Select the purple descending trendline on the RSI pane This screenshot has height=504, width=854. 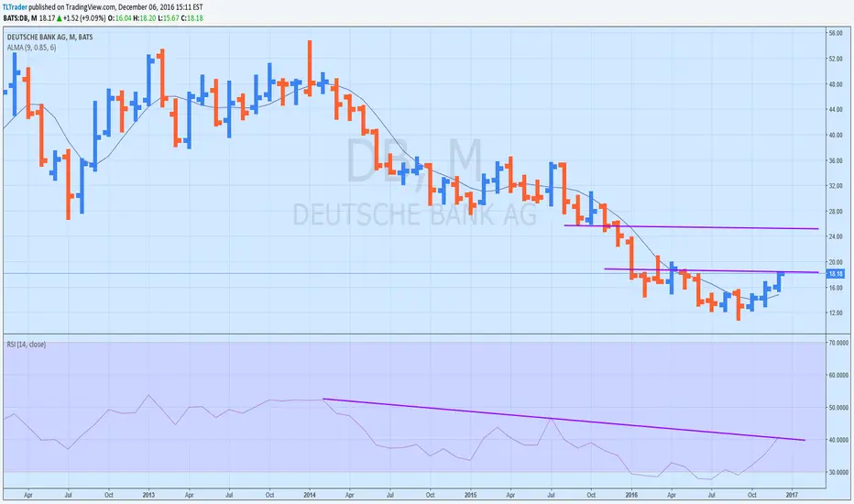[564, 420]
